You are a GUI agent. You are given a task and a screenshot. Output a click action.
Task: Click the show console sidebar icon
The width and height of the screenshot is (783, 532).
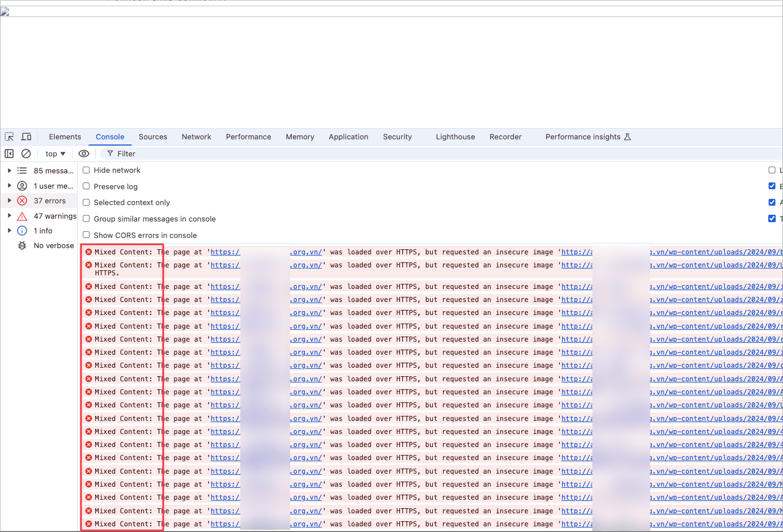point(9,154)
